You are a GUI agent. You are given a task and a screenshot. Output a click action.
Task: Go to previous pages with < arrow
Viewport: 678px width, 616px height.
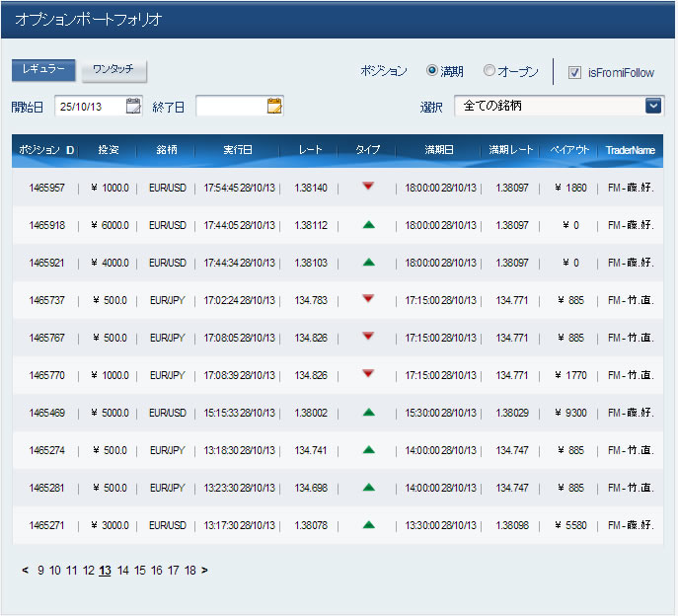25,571
